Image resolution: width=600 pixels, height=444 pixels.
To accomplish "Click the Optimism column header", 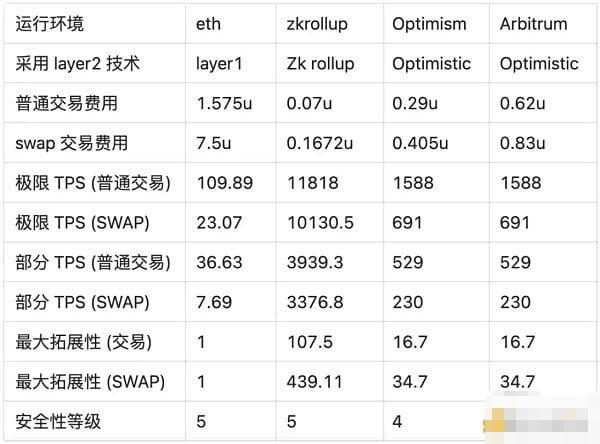I will tap(429, 24).
